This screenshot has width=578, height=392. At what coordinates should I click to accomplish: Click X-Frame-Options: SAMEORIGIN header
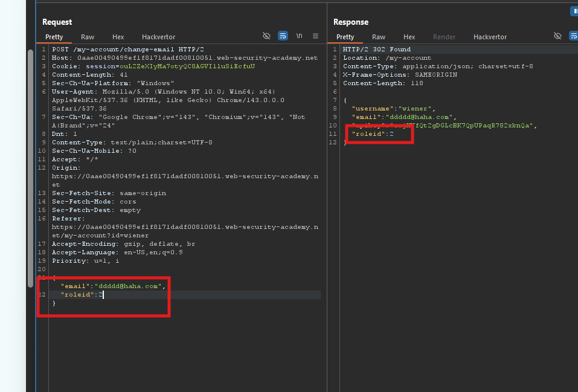[x=400, y=74]
